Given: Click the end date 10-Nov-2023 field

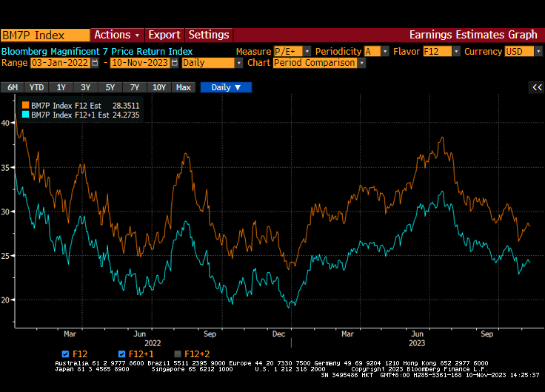Looking at the screenshot, I should click(x=140, y=63).
